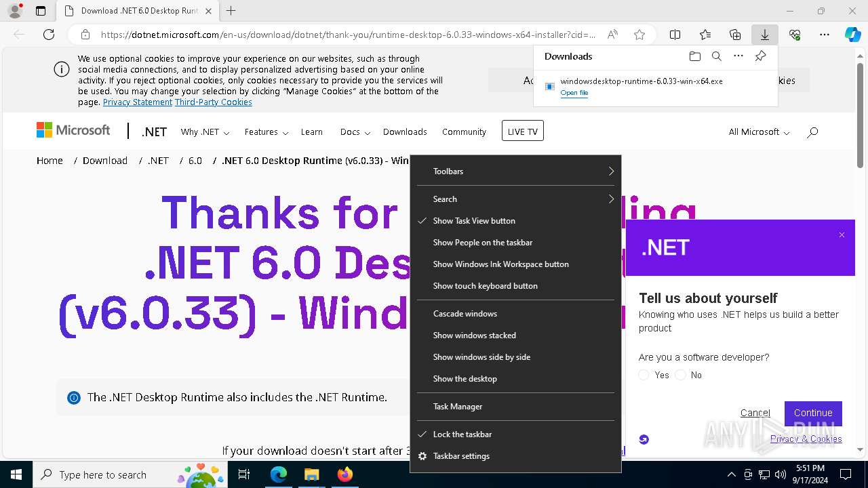
Task: Open Edge Settings and more menu
Action: pos(825,35)
